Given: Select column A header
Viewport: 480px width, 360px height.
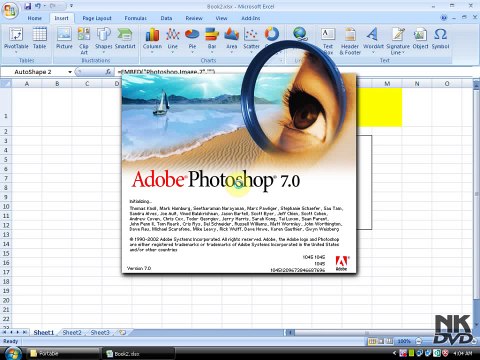Looking at the screenshot, I should (27, 84).
